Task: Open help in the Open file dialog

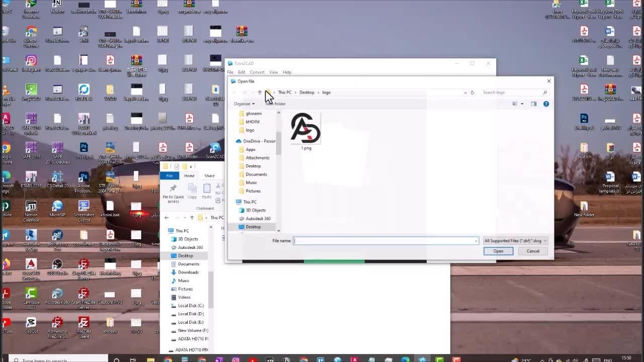Action: [546, 104]
